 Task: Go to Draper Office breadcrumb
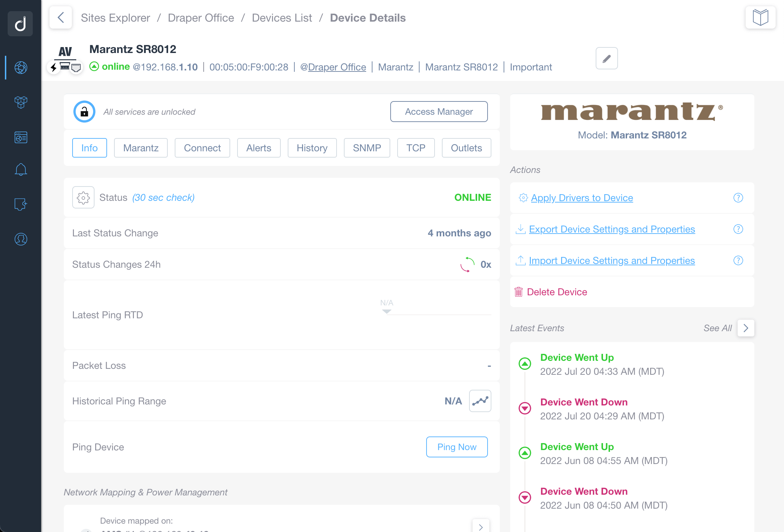[201, 18]
